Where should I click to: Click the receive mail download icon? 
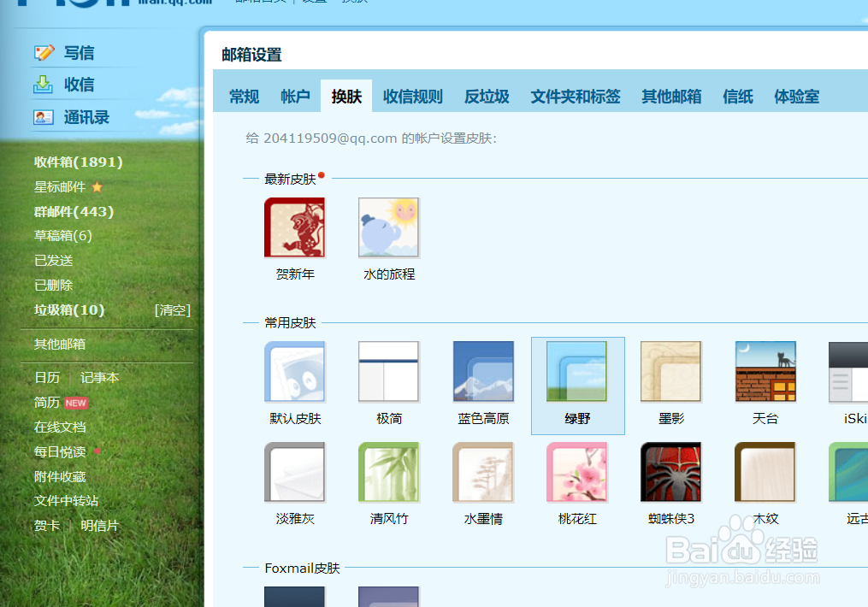click(x=43, y=84)
